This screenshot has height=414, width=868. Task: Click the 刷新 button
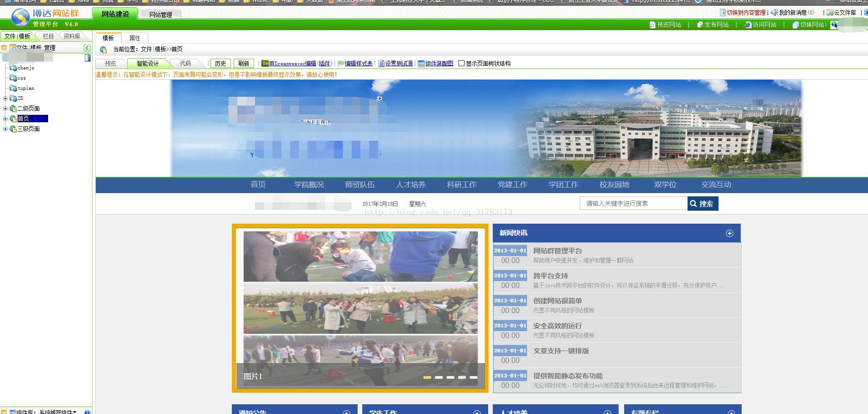244,63
